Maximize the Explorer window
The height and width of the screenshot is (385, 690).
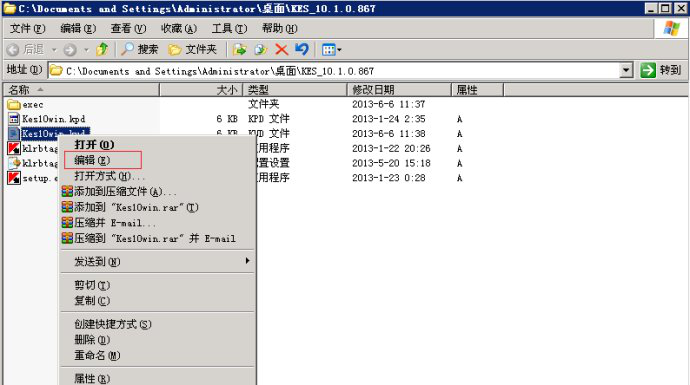coord(666,8)
